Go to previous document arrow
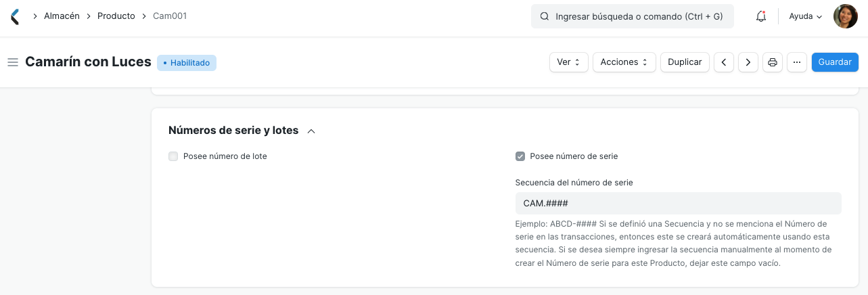Image resolution: width=868 pixels, height=295 pixels. (724, 62)
